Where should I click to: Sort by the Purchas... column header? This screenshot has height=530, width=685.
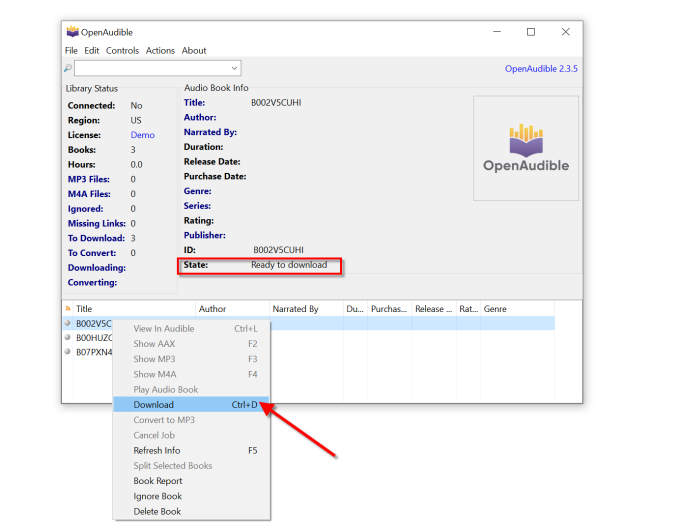[390, 309]
